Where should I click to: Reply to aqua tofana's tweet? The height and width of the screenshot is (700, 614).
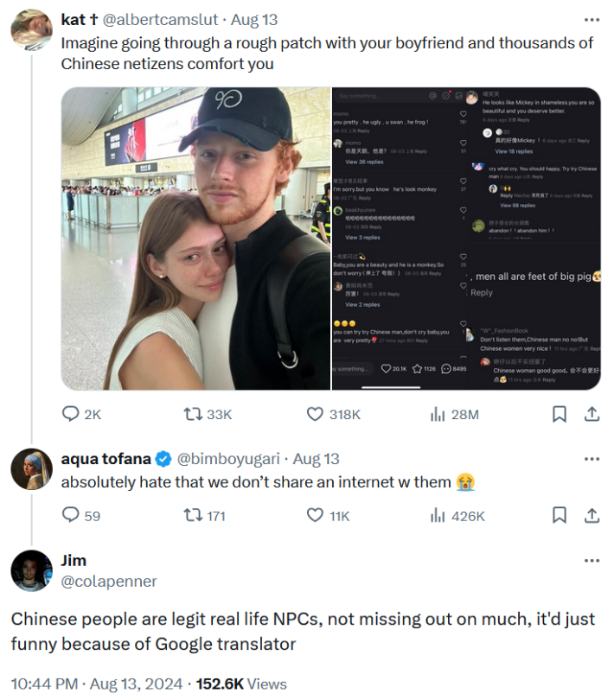coord(72,515)
